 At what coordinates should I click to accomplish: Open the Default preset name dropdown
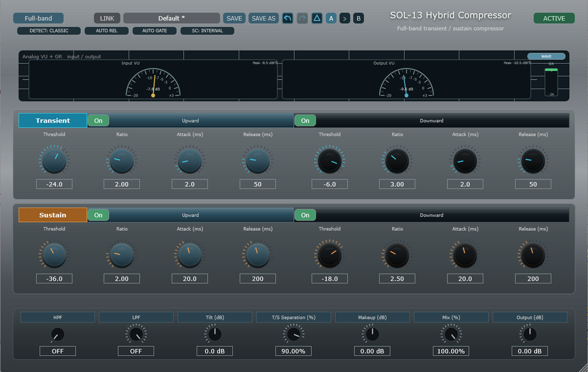(x=171, y=18)
